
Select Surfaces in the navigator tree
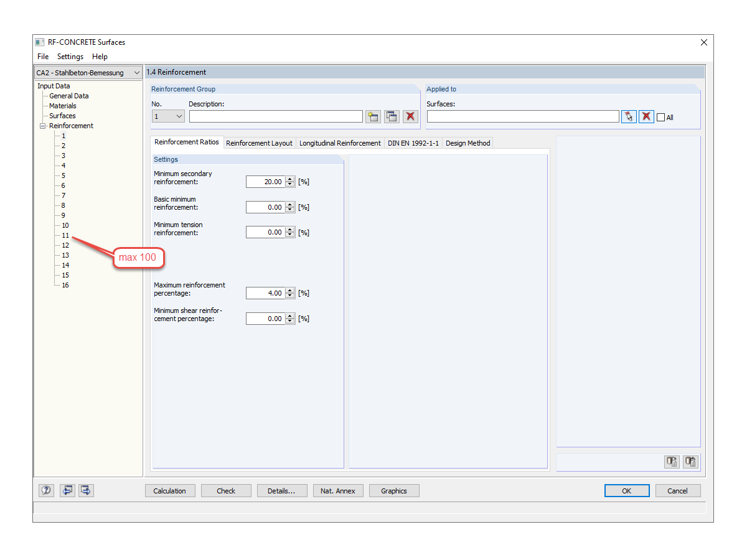click(62, 116)
